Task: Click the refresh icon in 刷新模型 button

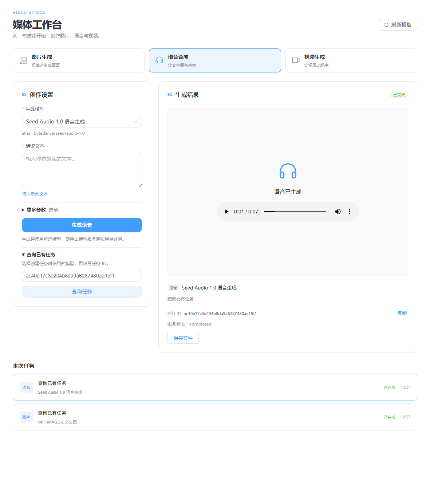Action: pos(386,25)
